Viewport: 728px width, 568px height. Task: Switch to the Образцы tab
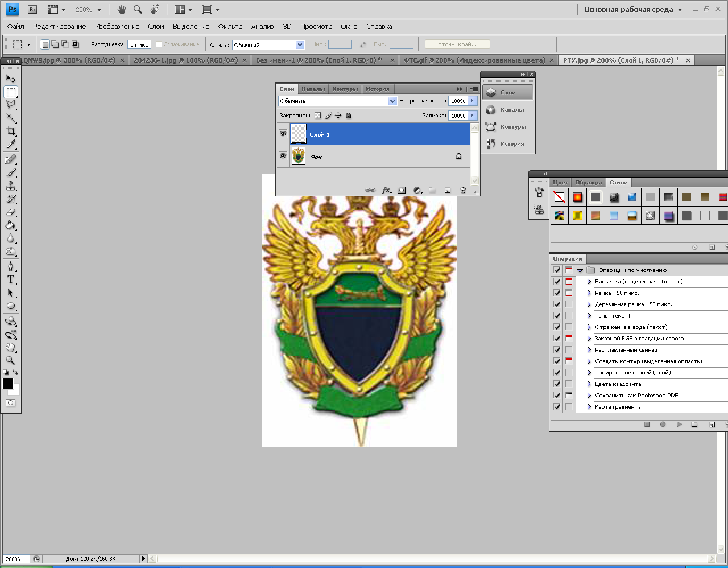coord(588,182)
